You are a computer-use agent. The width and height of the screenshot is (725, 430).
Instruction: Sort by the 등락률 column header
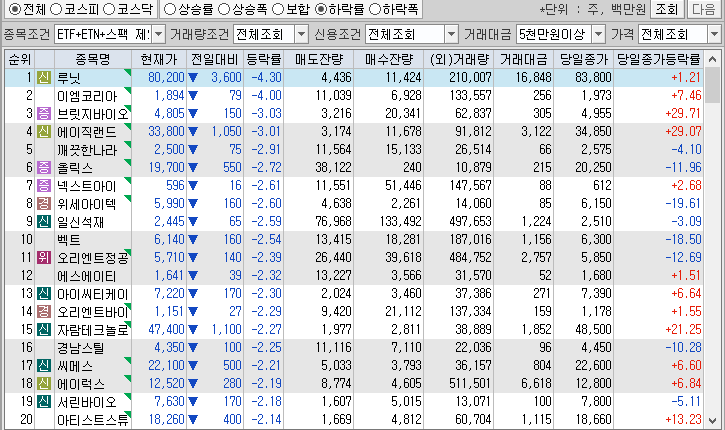point(264,59)
